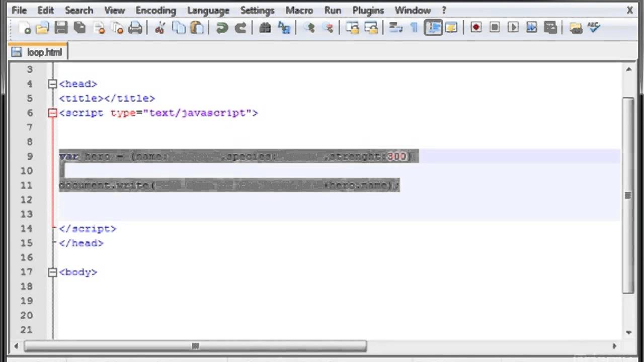The width and height of the screenshot is (644, 362).
Task: Click the </head> closing tag on line 15
Action: 81,243
